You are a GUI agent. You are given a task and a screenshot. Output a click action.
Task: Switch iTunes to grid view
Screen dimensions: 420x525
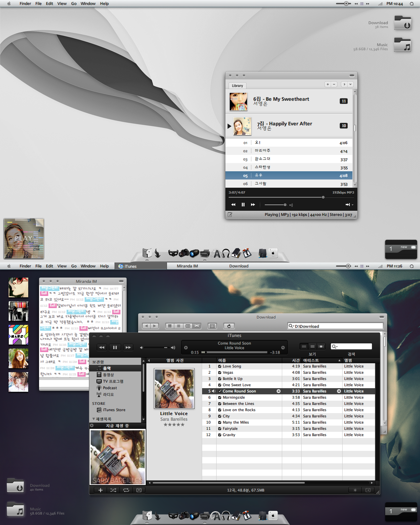pos(312,346)
